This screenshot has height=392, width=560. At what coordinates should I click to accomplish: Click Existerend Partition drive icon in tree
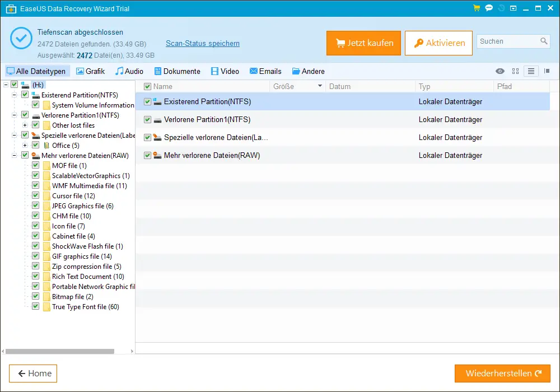tap(36, 95)
